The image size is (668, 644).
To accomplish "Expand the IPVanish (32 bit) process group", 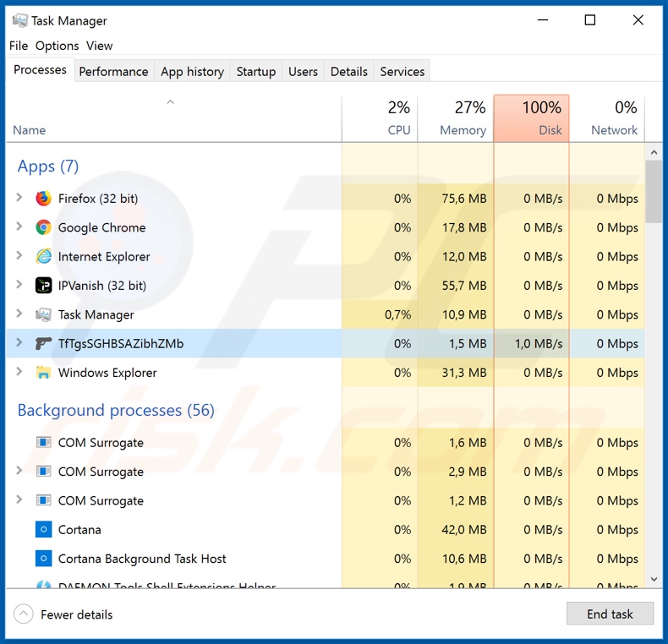I will coord(19,284).
